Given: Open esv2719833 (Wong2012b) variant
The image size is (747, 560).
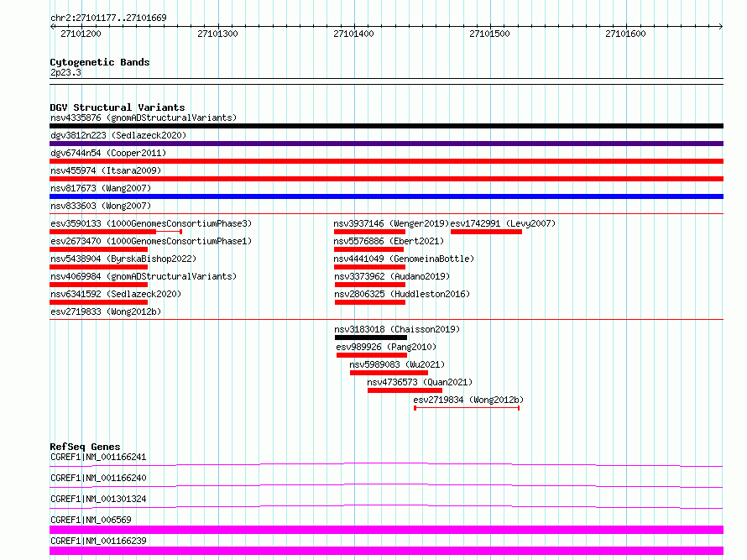Looking at the screenshot, I should tap(106, 311).
